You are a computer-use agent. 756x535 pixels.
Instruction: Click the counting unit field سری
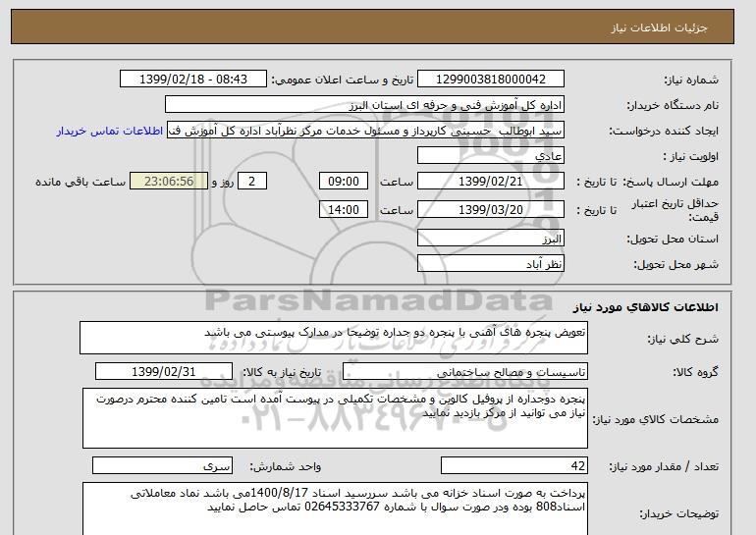pos(162,466)
